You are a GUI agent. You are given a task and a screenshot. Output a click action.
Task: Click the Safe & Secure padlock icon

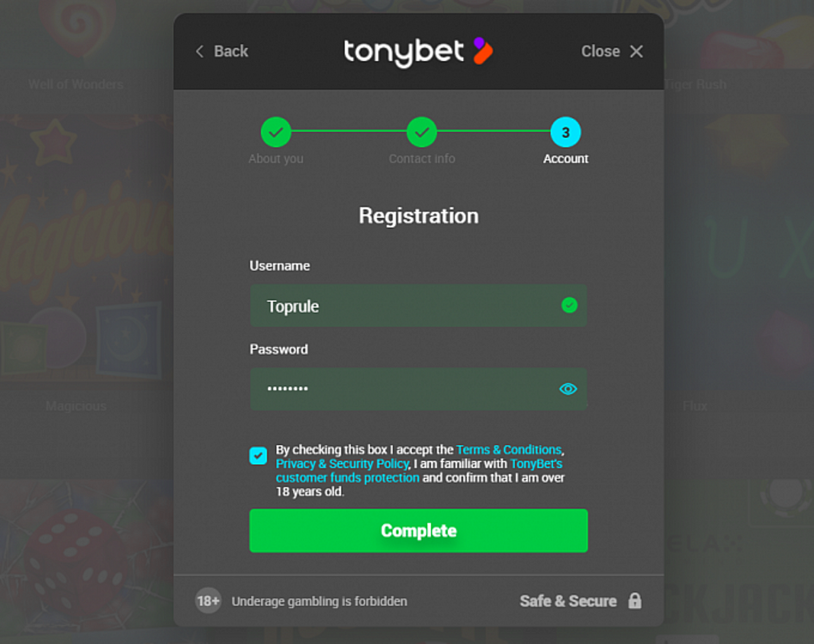point(635,601)
